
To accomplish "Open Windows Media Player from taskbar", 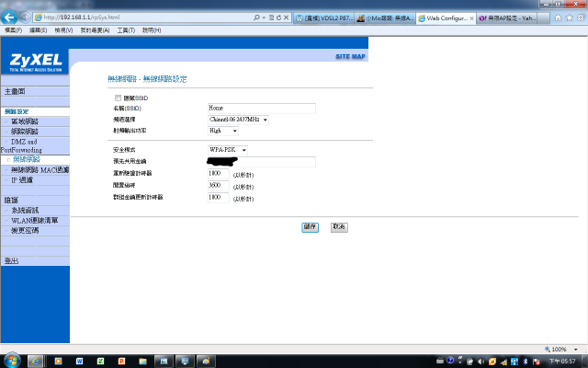I will pyautogui.click(x=58, y=361).
